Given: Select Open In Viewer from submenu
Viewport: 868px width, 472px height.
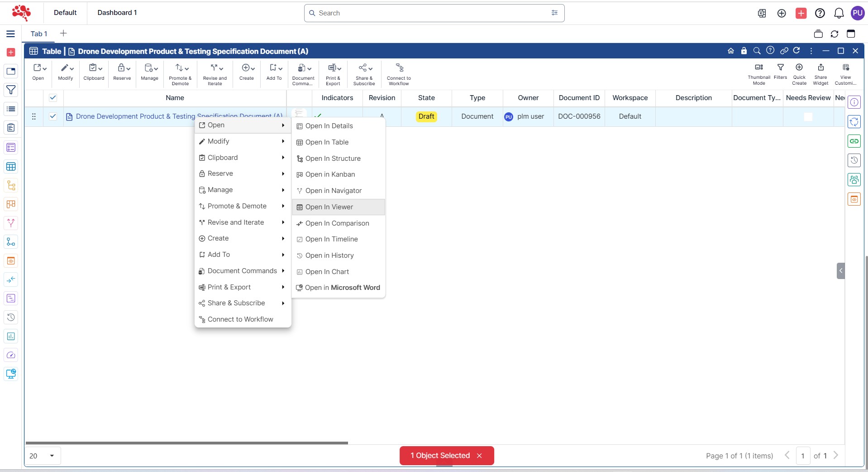Looking at the screenshot, I should point(329,207).
